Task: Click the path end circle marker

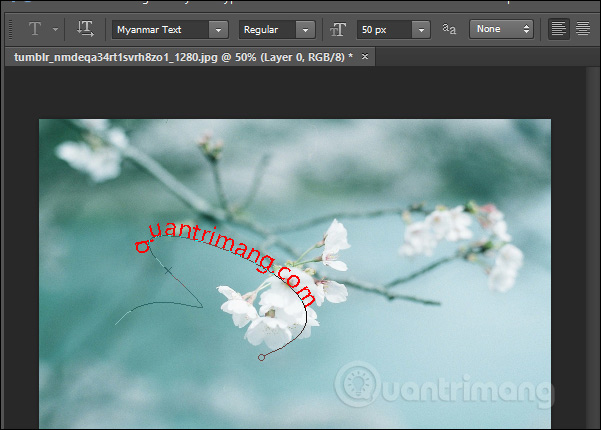Action: [x=261, y=358]
